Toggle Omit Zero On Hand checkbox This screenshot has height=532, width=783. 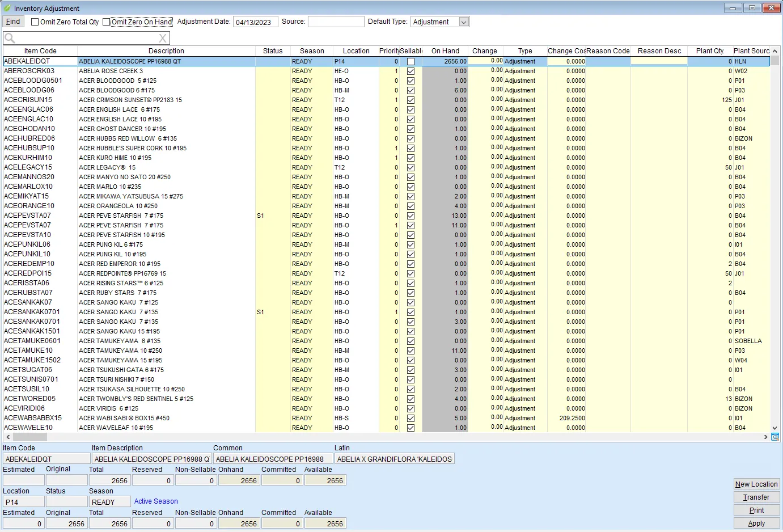(x=107, y=22)
